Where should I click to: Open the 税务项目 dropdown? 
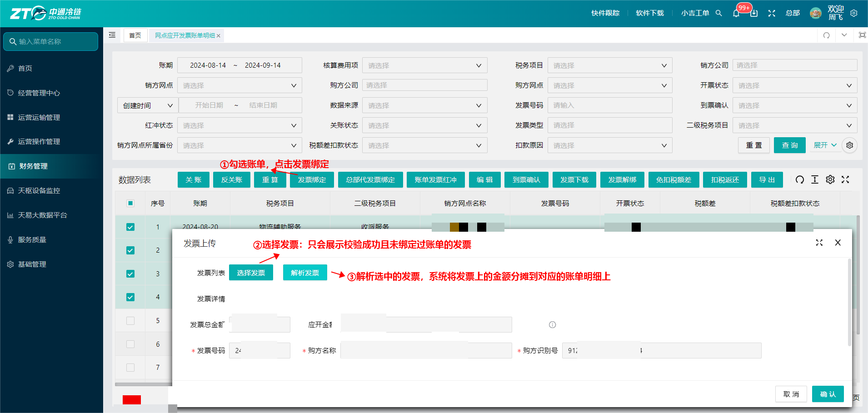click(x=610, y=65)
